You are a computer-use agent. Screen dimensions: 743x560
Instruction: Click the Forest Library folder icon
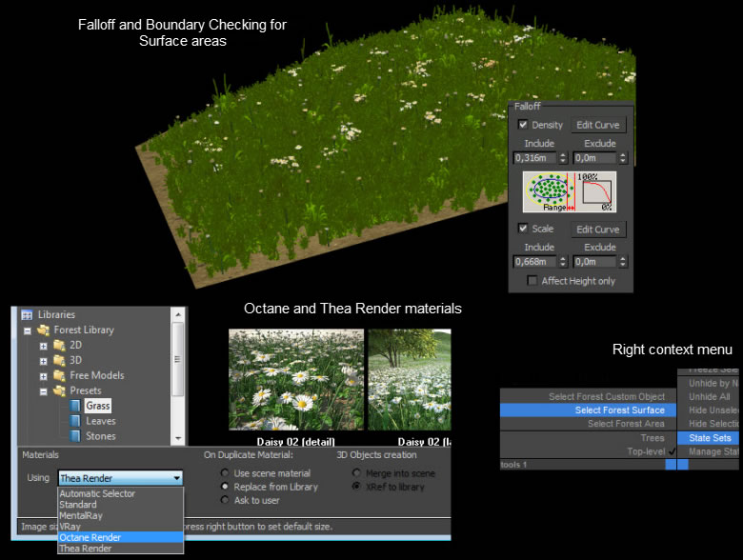point(44,330)
